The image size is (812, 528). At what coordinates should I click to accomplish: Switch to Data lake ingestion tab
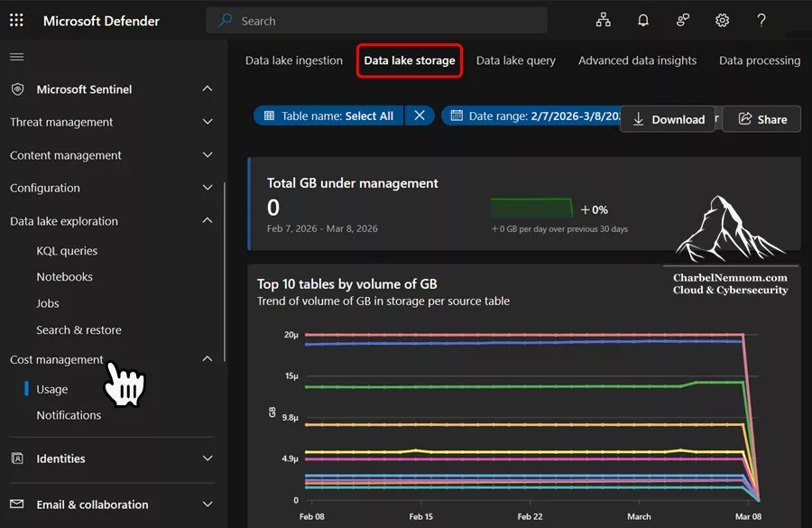pyautogui.click(x=293, y=60)
